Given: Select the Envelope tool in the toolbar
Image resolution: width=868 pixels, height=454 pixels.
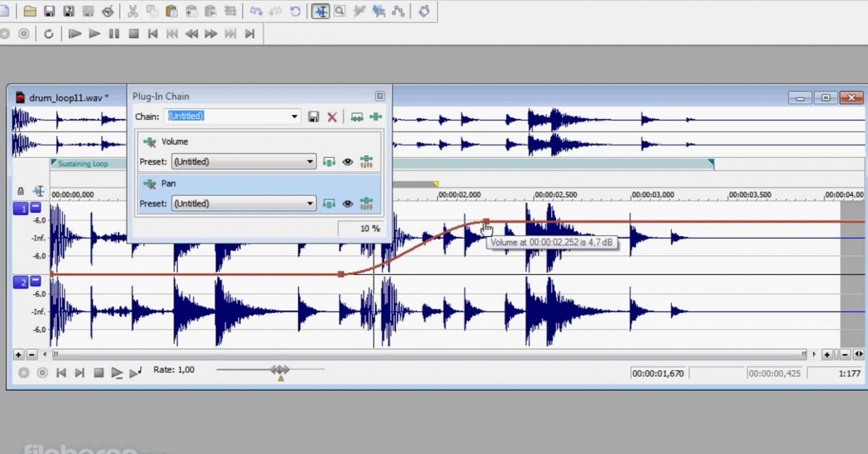Looking at the screenshot, I should point(399,11).
